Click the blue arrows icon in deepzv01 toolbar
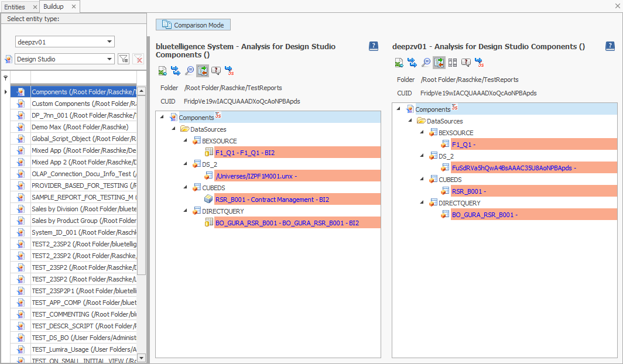This screenshot has width=623, height=364. click(412, 63)
